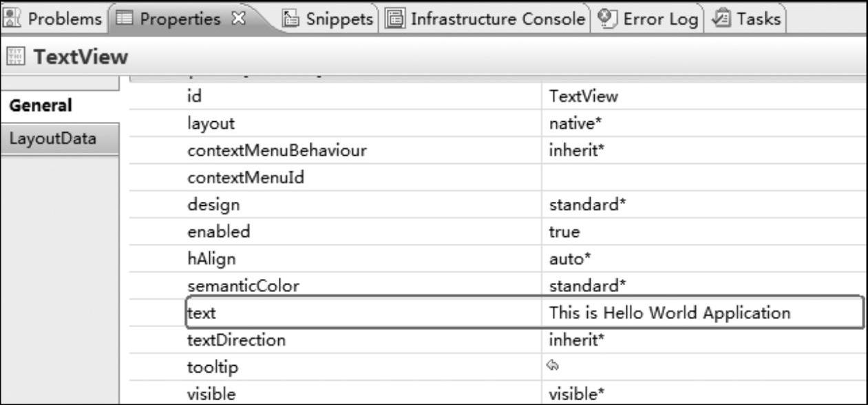Click the Infrastructure Console icon
The image size is (868, 405).
point(395,19)
